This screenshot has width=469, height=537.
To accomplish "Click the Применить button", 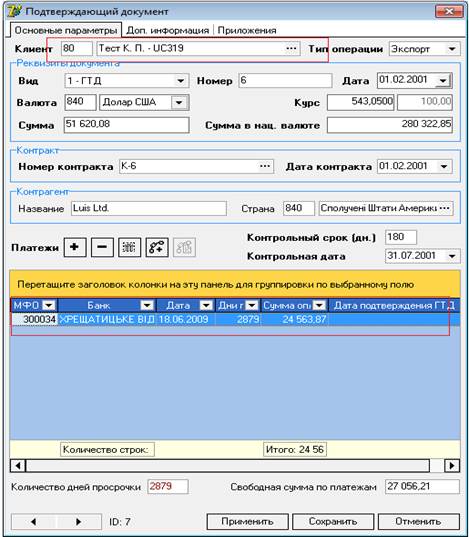I will pos(247,522).
